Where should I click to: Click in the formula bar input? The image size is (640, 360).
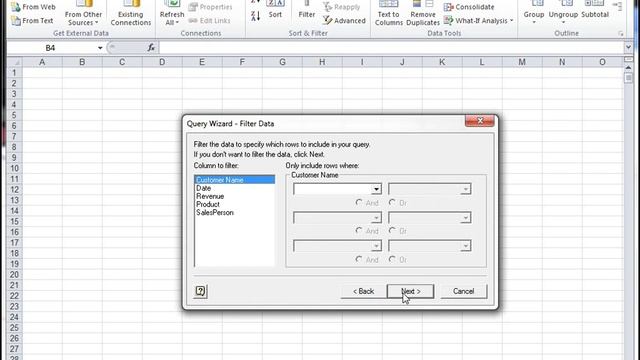point(391,48)
